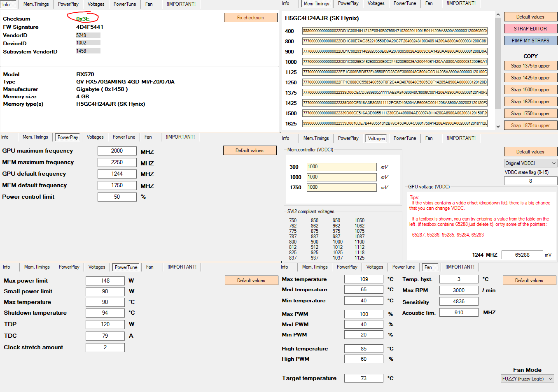Edit the Med PWM field
Image resolution: width=558 pixels, height=392 pixels.
364,325
